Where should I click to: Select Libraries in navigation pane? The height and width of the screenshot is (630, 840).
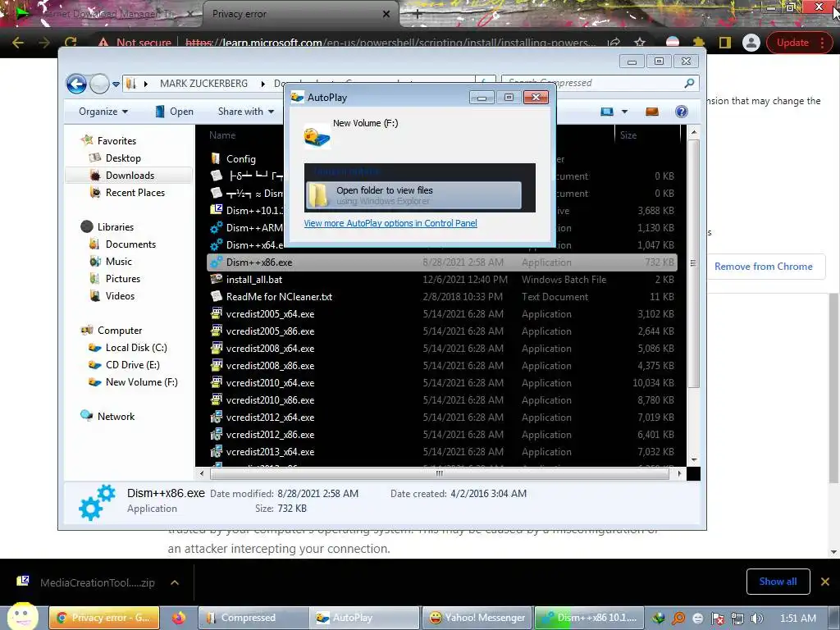tap(115, 227)
